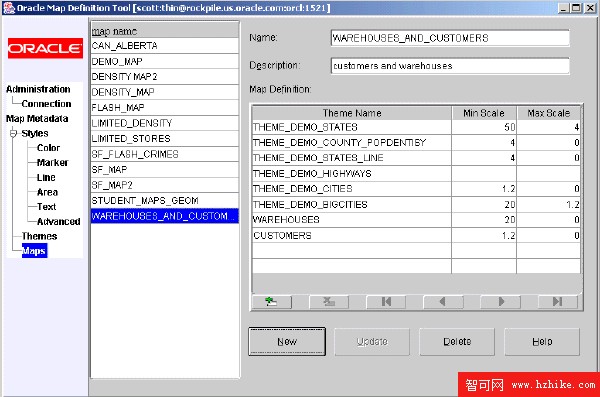Select CAN_ALBERTA in map list
This screenshot has height=397, width=600.
[x=165, y=46]
